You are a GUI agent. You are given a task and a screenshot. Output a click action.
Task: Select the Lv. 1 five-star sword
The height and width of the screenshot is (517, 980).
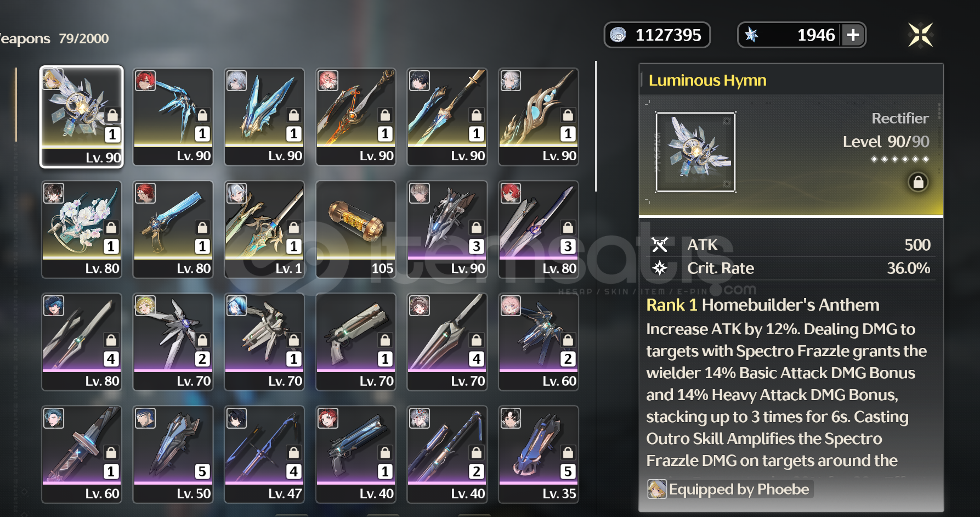coord(264,229)
